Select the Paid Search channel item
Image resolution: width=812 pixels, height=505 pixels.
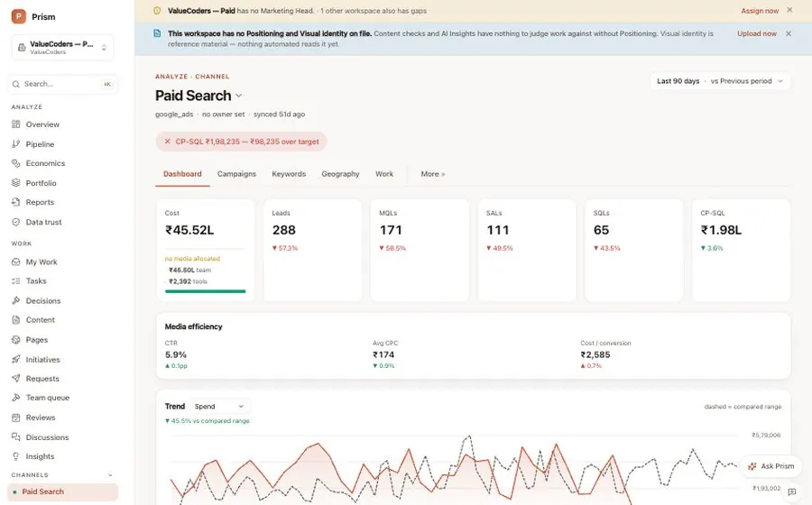pos(62,491)
